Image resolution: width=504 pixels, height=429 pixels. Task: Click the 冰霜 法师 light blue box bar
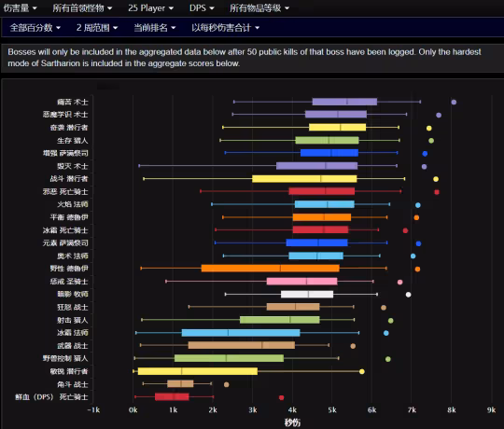(x=241, y=333)
